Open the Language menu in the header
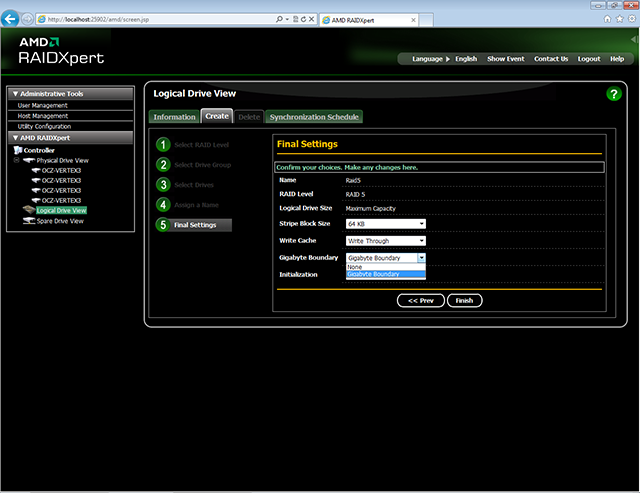The width and height of the screenshot is (640, 493). pyautogui.click(x=431, y=59)
